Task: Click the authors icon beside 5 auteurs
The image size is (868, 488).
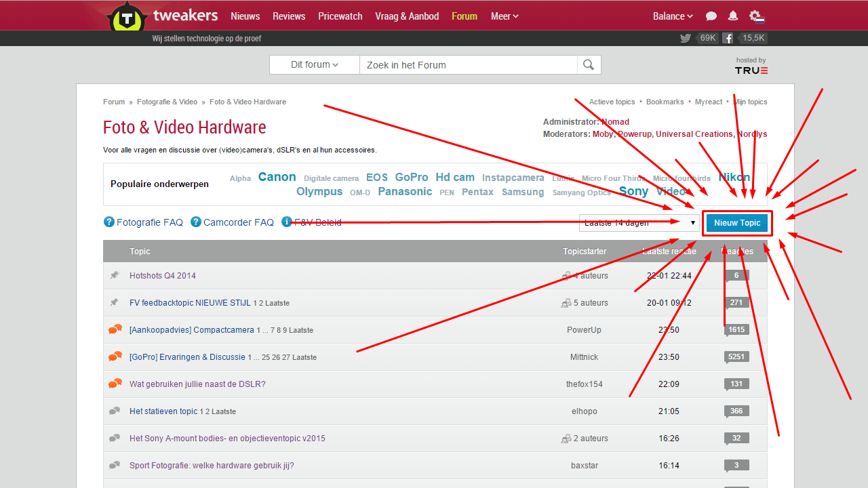Action: tap(566, 303)
